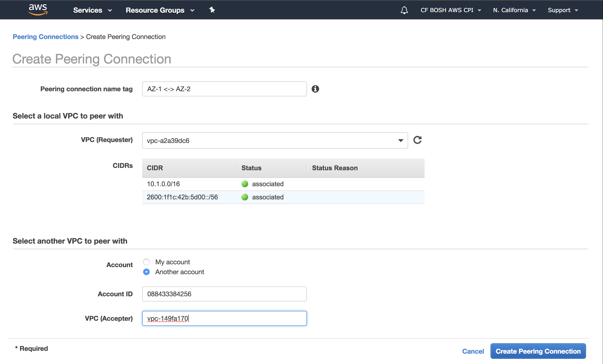The image size is (603, 364).
Task: Open the N. California region selector
Action: pos(514,10)
